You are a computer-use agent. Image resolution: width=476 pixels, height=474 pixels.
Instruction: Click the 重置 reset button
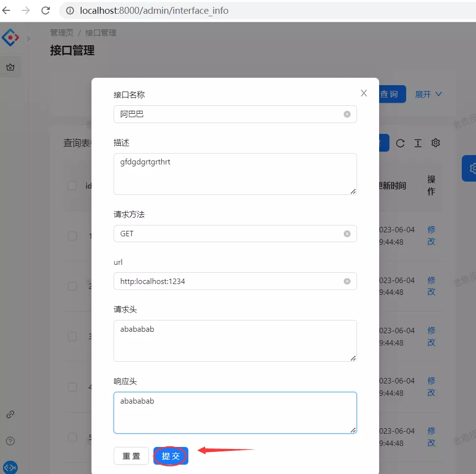click(131, 456)
